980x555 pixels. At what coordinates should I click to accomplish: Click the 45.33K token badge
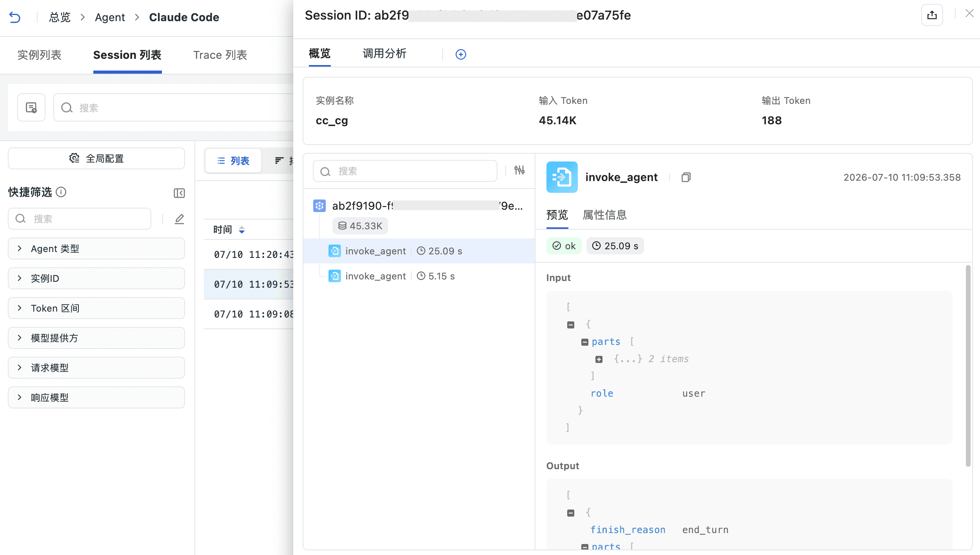coord(360,226)
